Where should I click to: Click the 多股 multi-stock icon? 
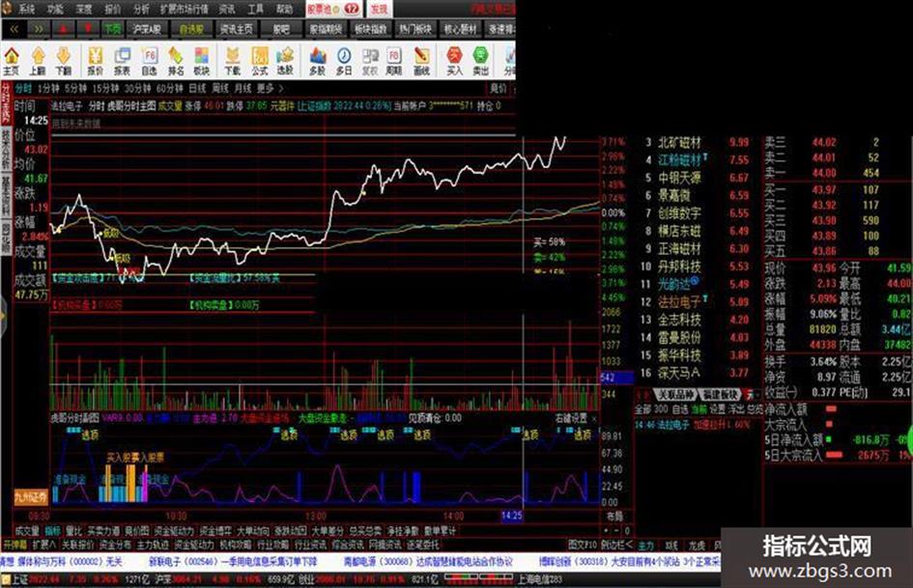point(317,62)
